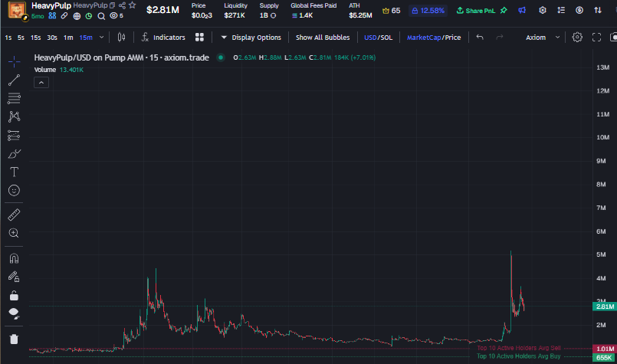617x364 pixels.
Task: Select the 15m timeframe
Action: pyautogui.click(x=86, y=38)
